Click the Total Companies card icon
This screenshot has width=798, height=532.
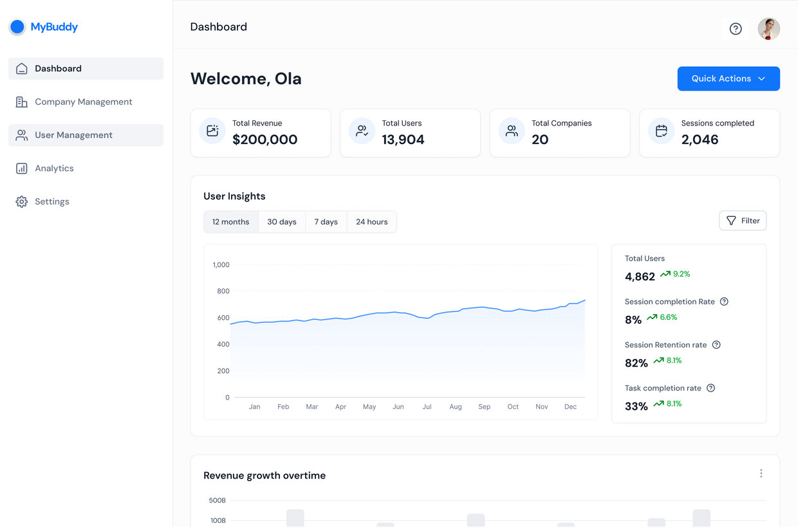click(512, 131)
